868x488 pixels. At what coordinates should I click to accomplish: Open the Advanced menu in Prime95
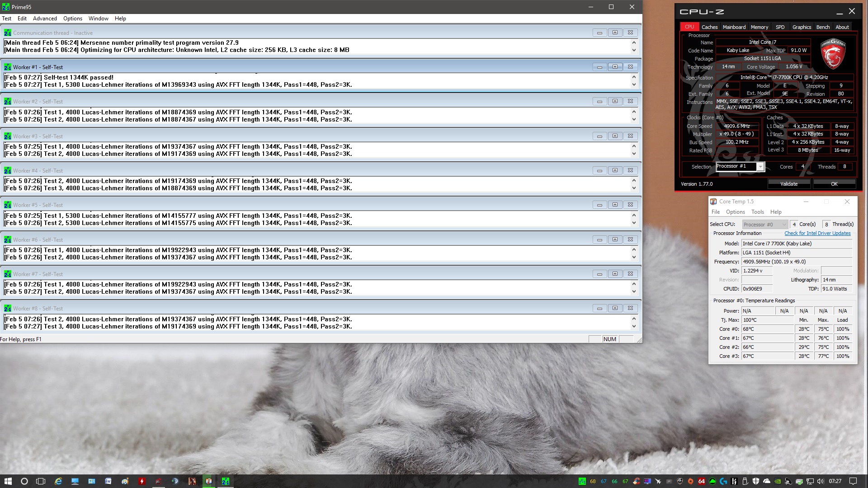[45, 19]
